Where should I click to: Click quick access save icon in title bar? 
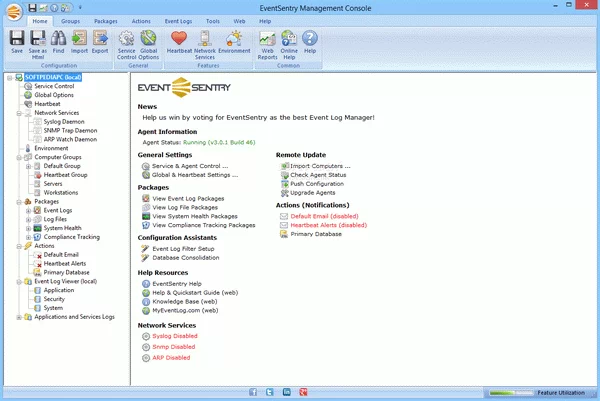(x=33, y=8)
